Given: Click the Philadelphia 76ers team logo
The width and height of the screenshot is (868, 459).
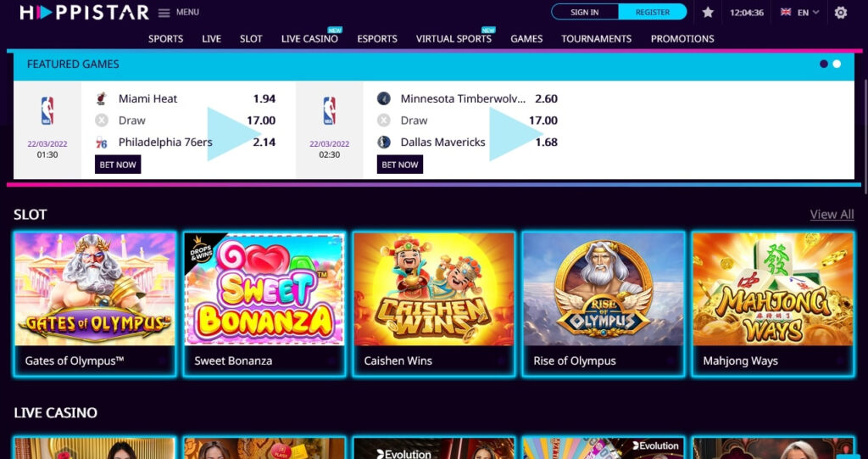Looking at the screenshot, I should coord(101,143).
